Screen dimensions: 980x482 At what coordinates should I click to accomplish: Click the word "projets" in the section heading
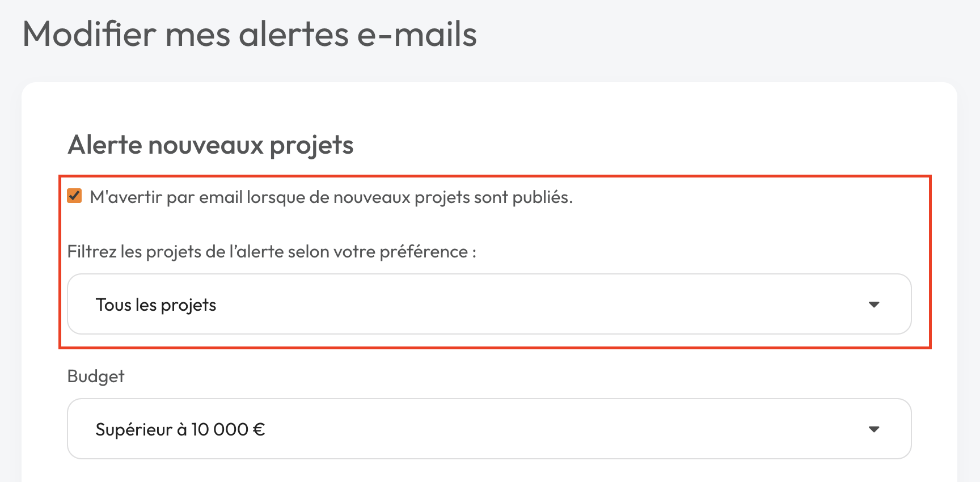tap(311, 146)
